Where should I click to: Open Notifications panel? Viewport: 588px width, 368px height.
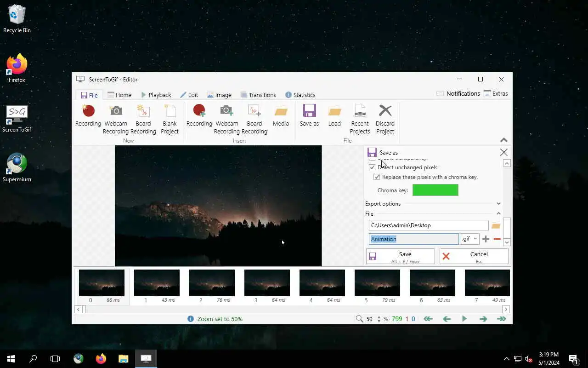click(x=458, y=93)
